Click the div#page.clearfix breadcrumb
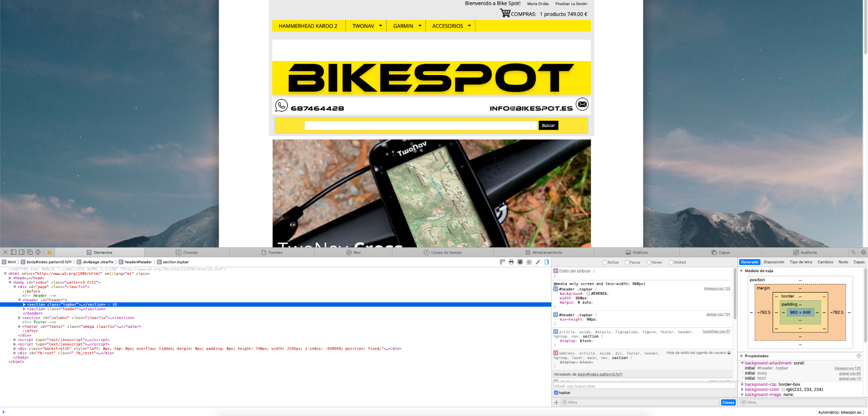868x416 pixels. [x=95, y=262]
